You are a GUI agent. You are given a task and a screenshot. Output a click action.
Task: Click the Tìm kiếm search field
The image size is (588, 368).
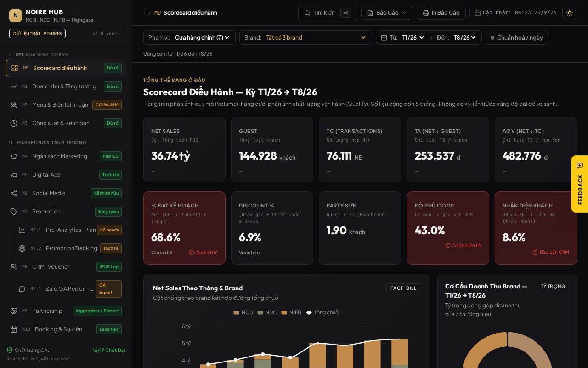[328, 13]
